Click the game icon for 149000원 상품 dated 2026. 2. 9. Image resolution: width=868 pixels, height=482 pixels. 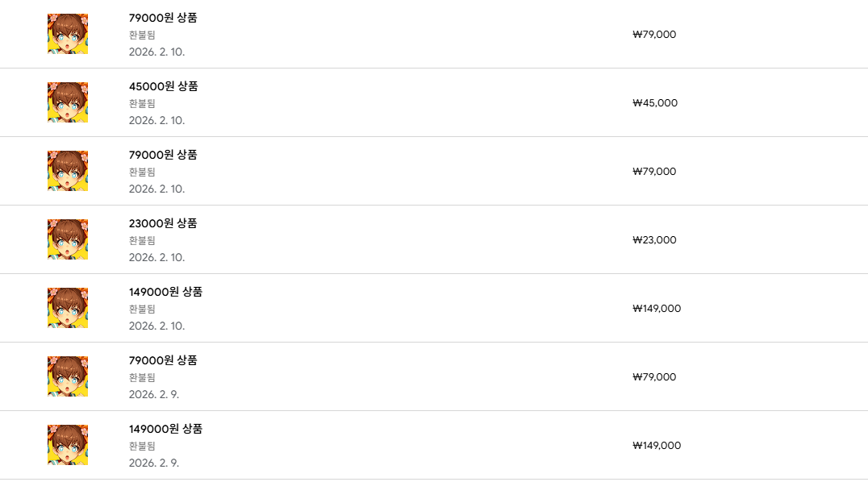(68, 445)
